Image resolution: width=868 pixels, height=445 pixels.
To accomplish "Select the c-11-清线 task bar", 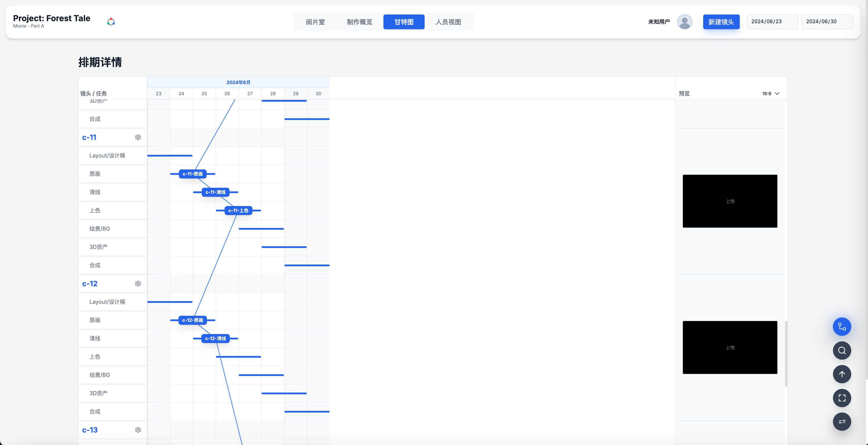I will [x=215, y=192].
